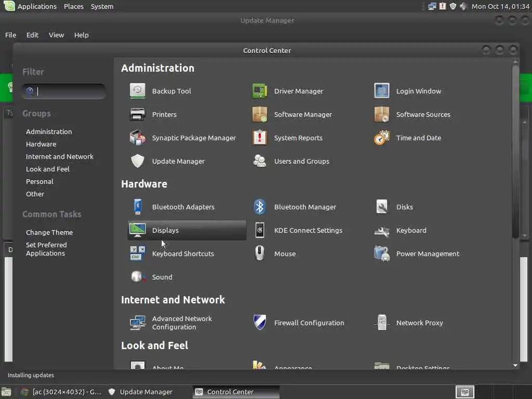Select the Hardware group in sidebar
Viewport: 532px width, 399px height.
[41, 144]
